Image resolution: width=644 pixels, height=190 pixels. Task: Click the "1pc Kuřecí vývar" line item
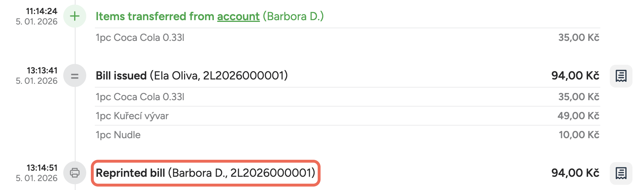coord(132,116)
